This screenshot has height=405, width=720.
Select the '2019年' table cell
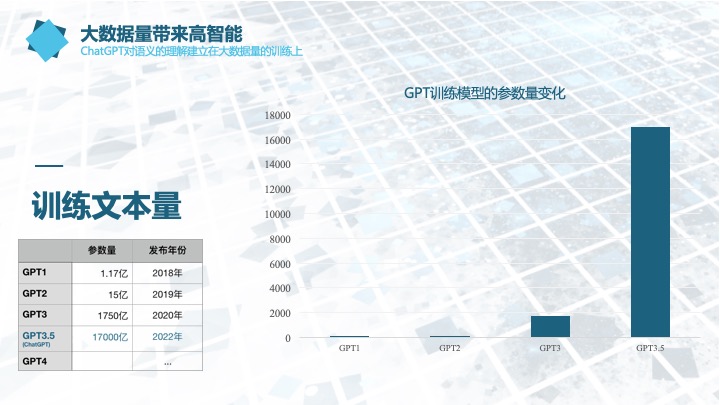pos(168,294)
